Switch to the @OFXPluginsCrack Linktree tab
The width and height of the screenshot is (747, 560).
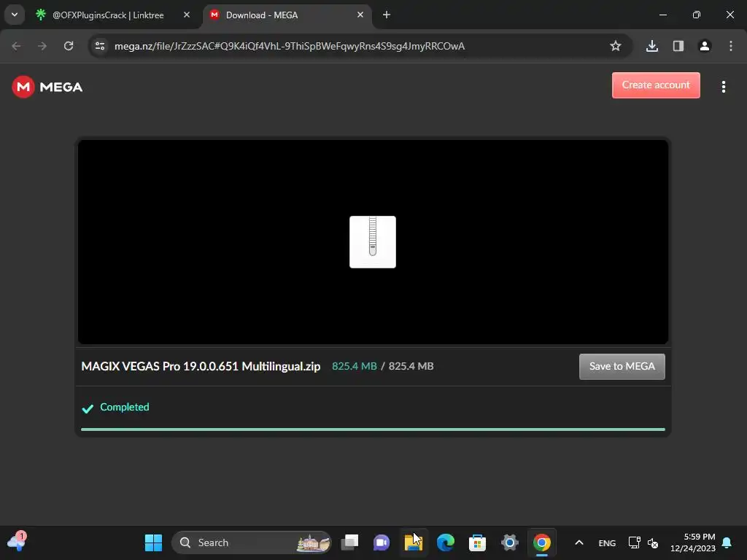click(109, 15)
